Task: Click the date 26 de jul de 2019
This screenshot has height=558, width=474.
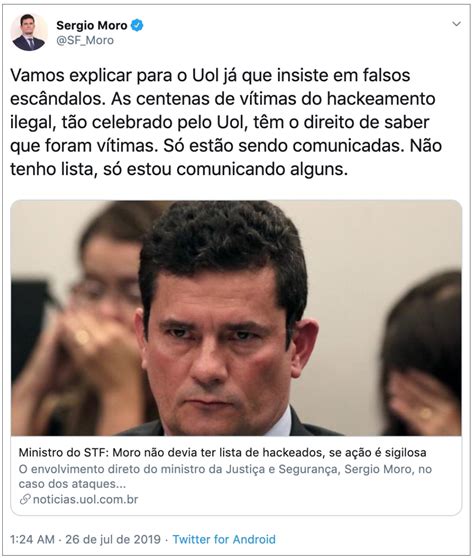Action: tap(113, 539)
